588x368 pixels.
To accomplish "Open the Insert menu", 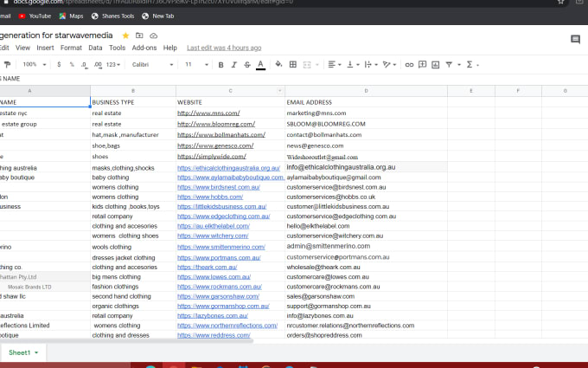I will coord(45,48).
